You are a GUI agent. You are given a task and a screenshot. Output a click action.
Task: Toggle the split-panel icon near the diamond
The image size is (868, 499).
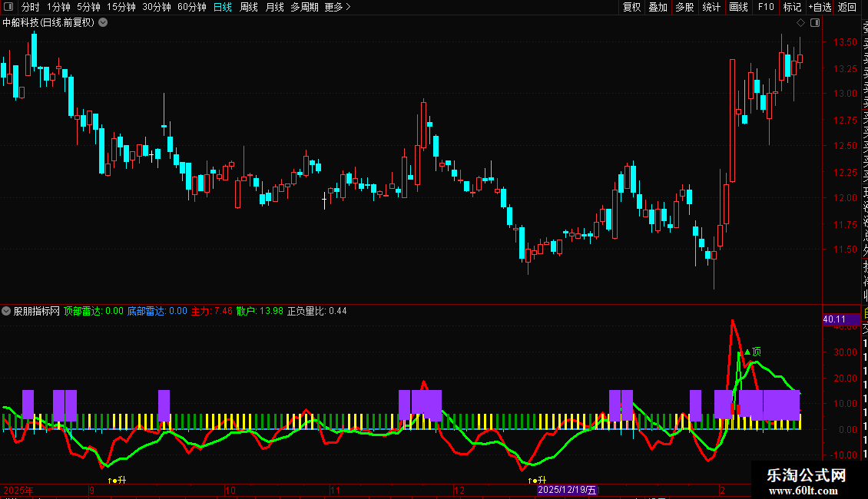(x=815, y=23)
